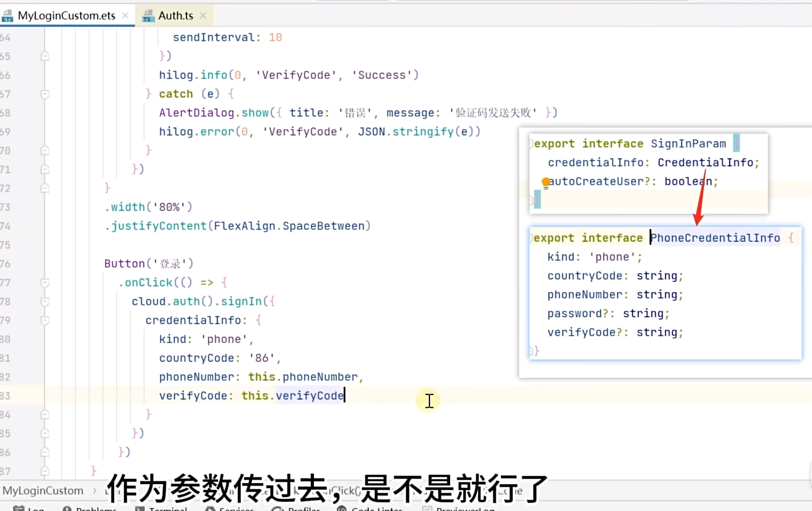
Task: Open the Services tool window
Action: 230,508
